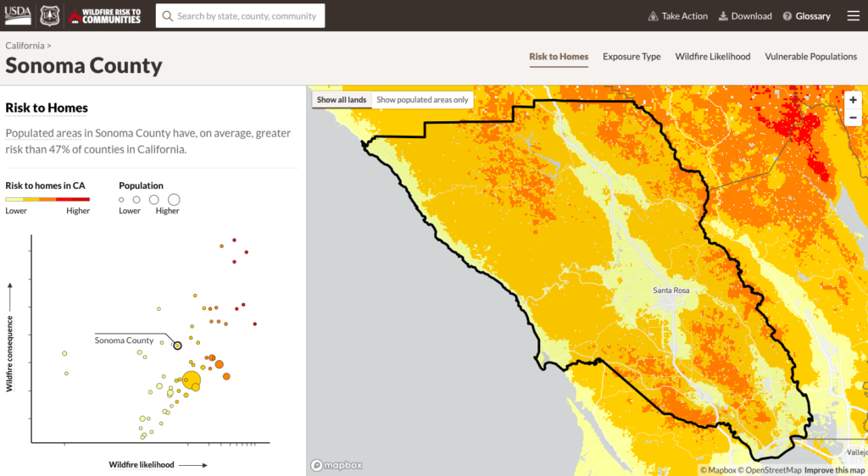Switch map to Show populated areas only
Screen dimensions: 868x476
click(422, 100)
